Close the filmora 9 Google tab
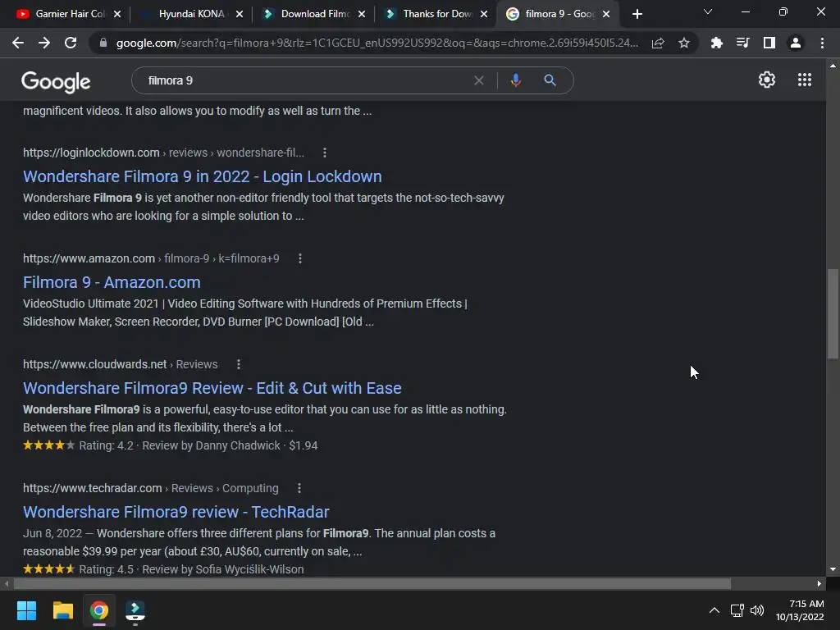 tap(606, 14)
